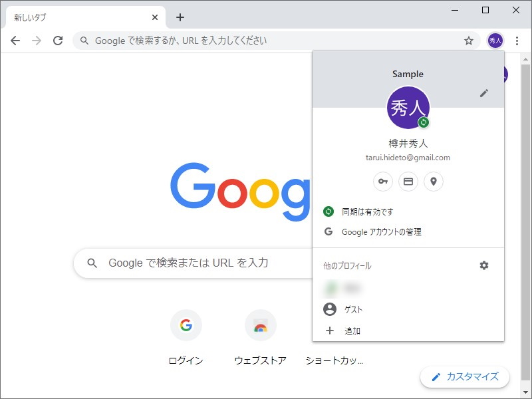532x399 pixels.
Task: Click the 樽井秀人 account name
Action: coord(408,143)
